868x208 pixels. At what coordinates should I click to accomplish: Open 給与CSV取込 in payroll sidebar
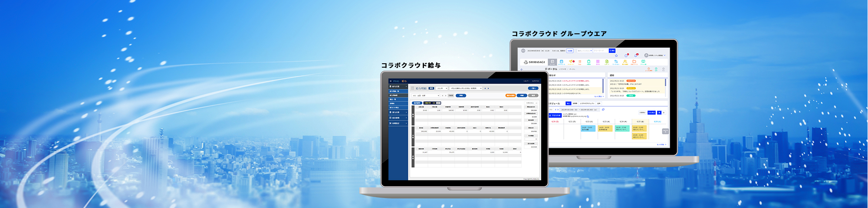[398, 107]
